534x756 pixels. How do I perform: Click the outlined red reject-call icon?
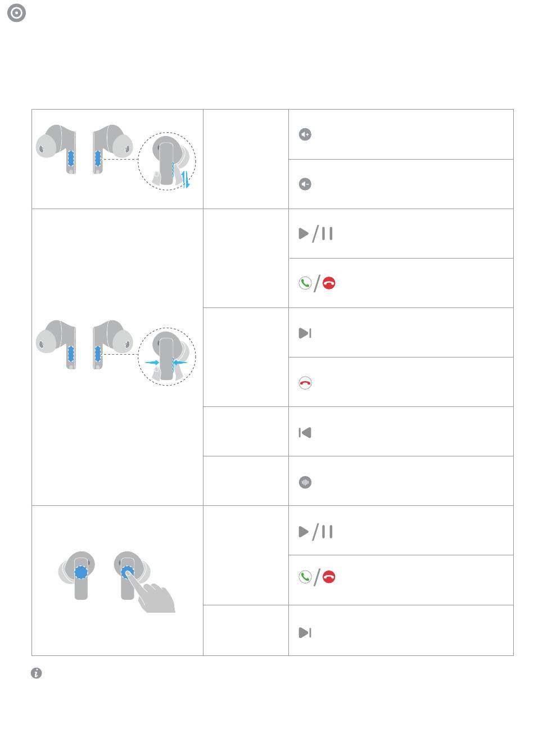click(305, 383)
